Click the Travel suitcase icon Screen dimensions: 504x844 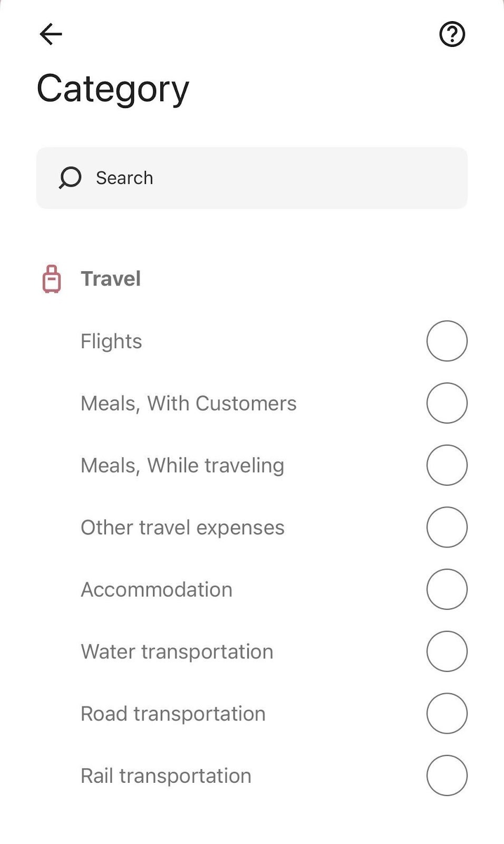[x=52, y=279]
